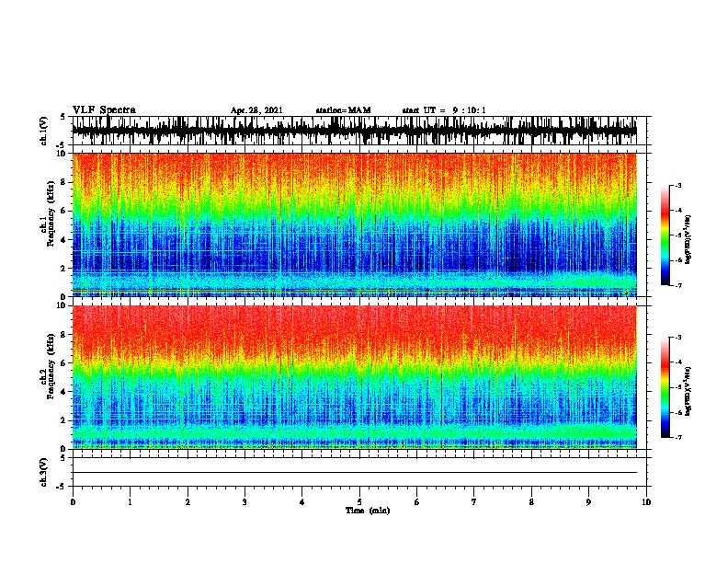The height and width of the screenshot is (563, 728).
Task: Click inside the ch.1 frequency spectrogram
Action: coord(355,224)
